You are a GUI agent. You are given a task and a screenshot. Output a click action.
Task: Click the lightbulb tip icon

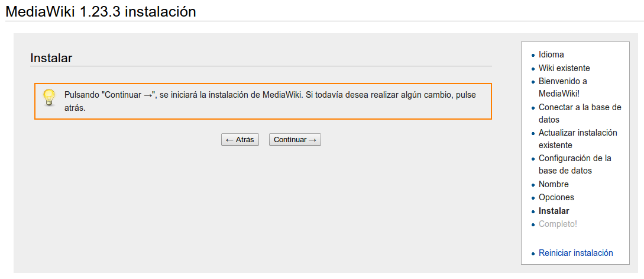[x=49, y=98]
